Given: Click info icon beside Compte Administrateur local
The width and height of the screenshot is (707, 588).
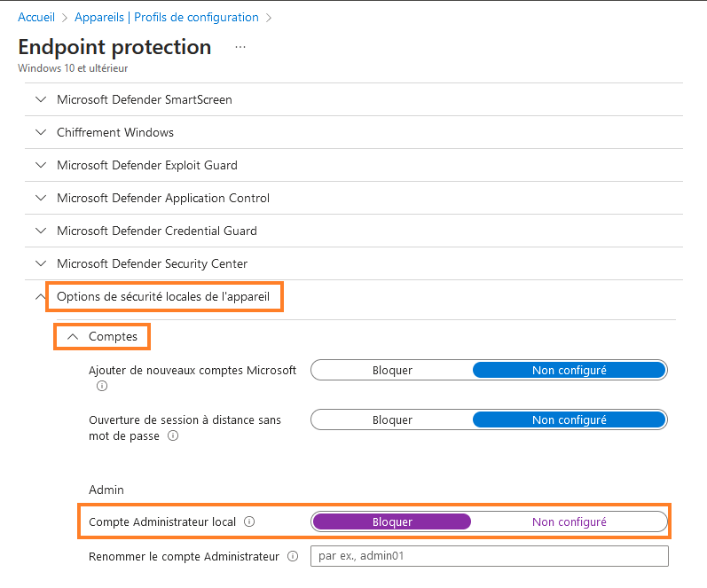Looking at the screenshot, I should pos(249,521).
